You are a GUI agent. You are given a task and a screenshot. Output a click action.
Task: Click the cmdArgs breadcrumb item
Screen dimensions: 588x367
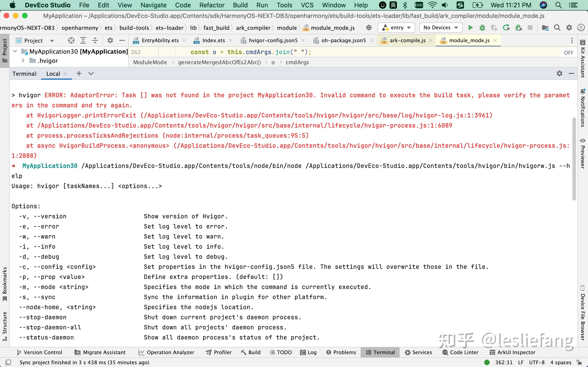tap(297, 62)
